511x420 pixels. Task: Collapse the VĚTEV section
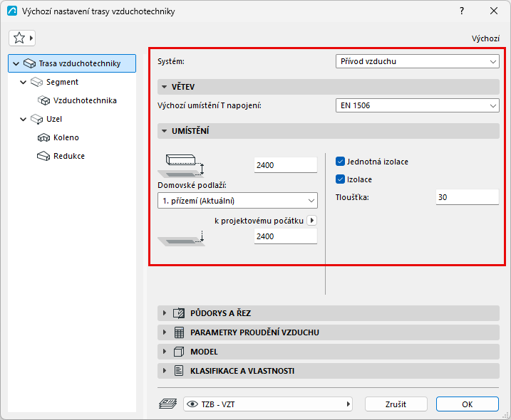tap(165, 87)
